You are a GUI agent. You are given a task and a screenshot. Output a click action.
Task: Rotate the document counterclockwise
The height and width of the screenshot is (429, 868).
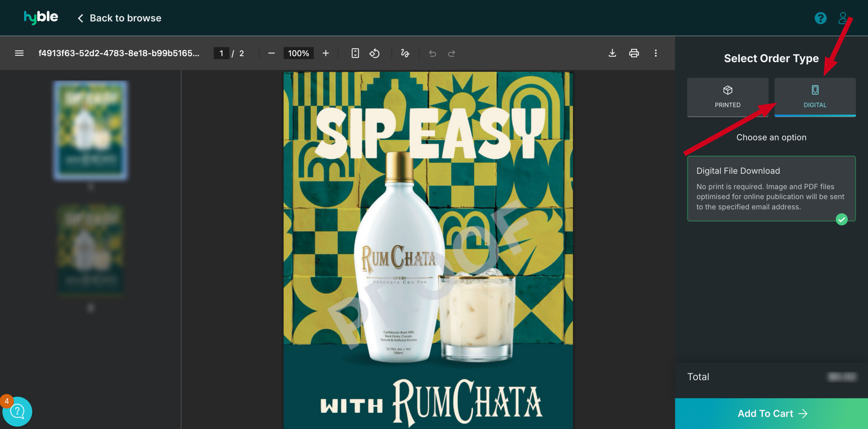point(374,53)
